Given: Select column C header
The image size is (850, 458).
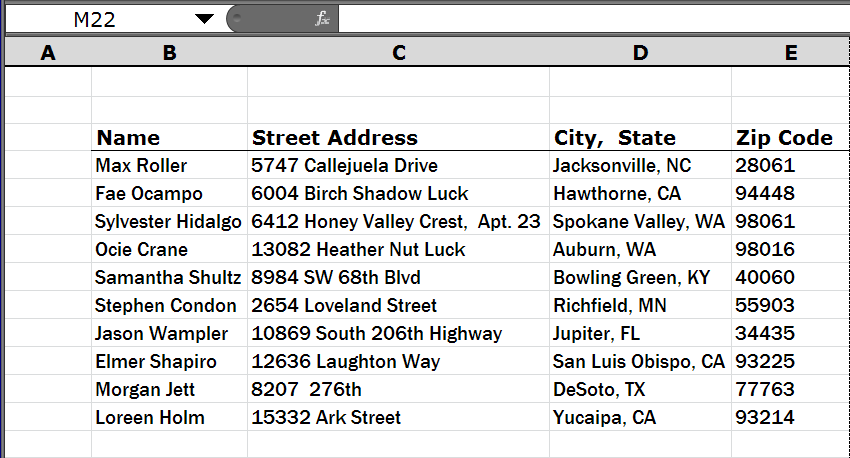Looking at the screenshot, I should [x=398, y=53].
